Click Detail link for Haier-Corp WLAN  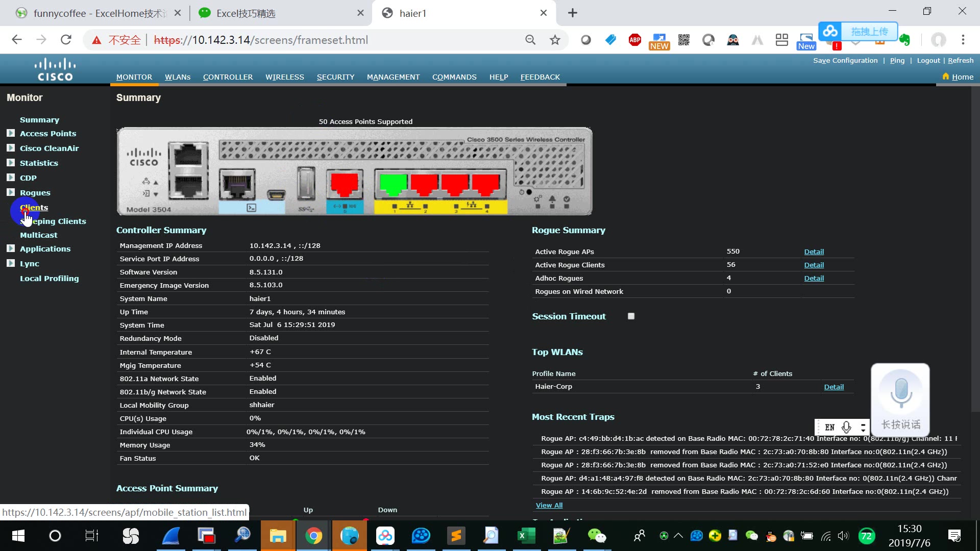click(834, 386)
